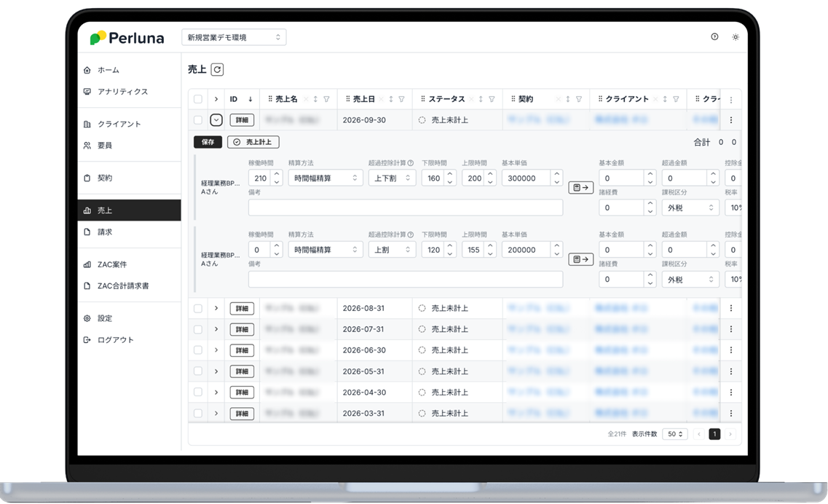Open the 新規営業デモ環境 environment dropdown
Screen dimensions: 828x504
pos(234,37)
